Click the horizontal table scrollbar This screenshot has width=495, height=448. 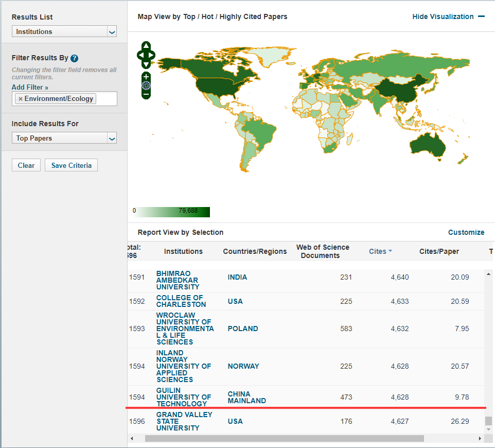tap(284, 439)
